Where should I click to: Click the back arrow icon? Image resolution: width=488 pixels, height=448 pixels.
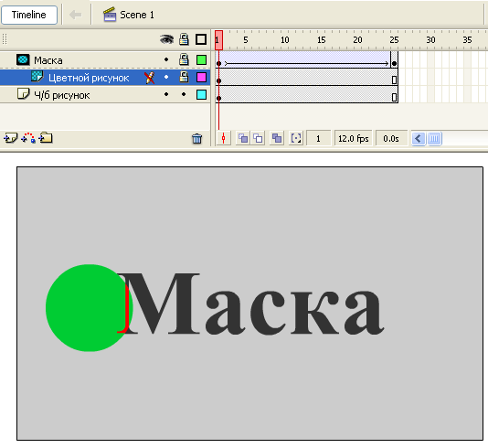(75, 15)
